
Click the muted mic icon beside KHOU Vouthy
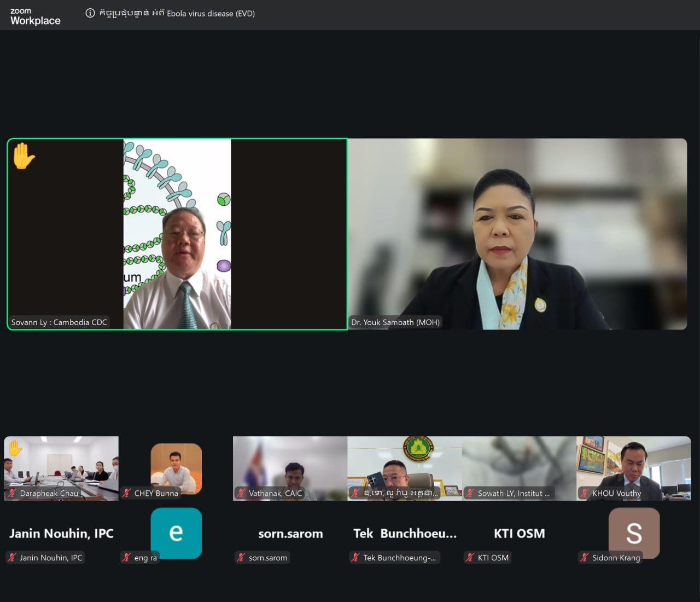[585, 493]
